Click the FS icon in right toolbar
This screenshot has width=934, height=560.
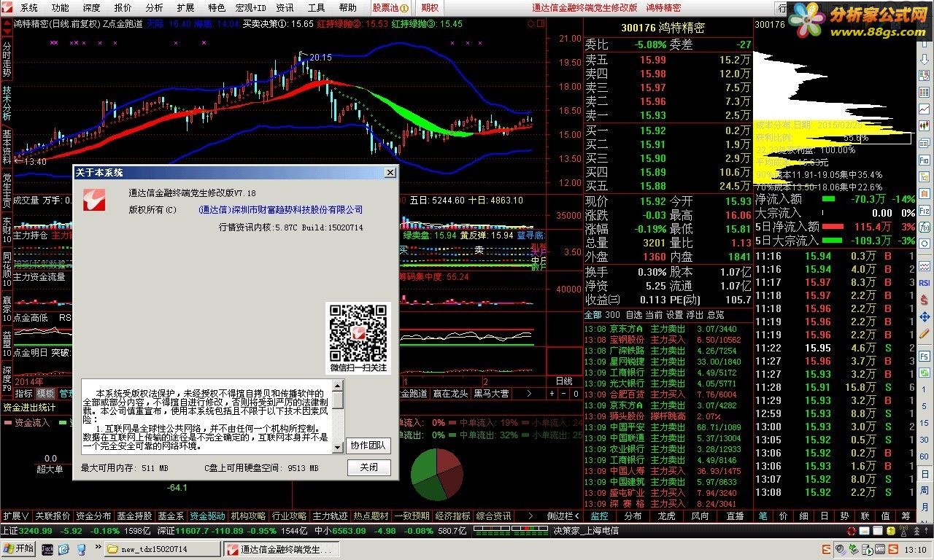[925, 356]
